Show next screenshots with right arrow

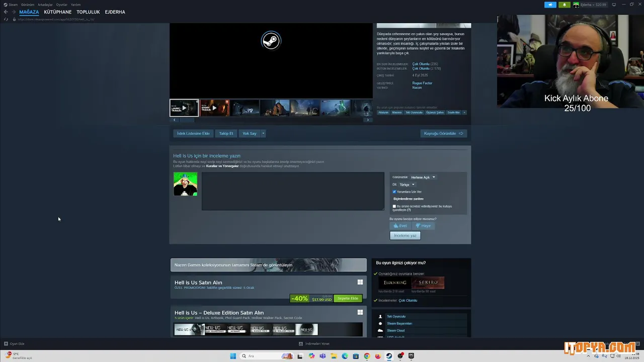[368, 120]
